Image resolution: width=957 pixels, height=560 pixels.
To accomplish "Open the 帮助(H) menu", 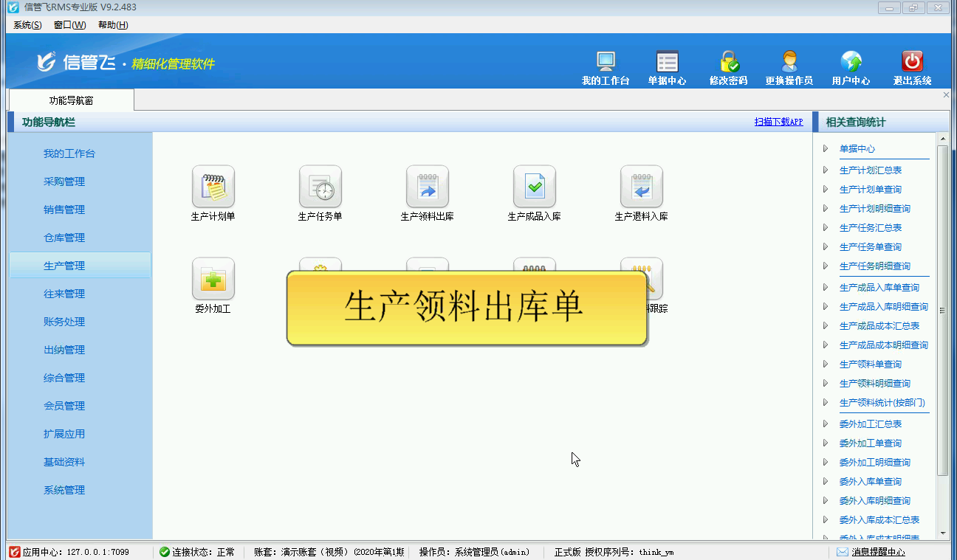I will click(x=113, y=25).
